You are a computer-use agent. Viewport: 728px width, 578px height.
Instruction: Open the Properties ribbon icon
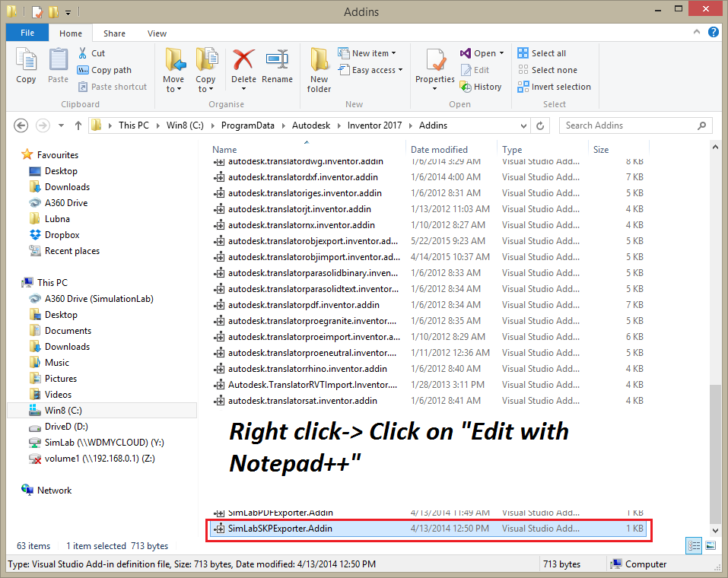[x=435, y=65]
